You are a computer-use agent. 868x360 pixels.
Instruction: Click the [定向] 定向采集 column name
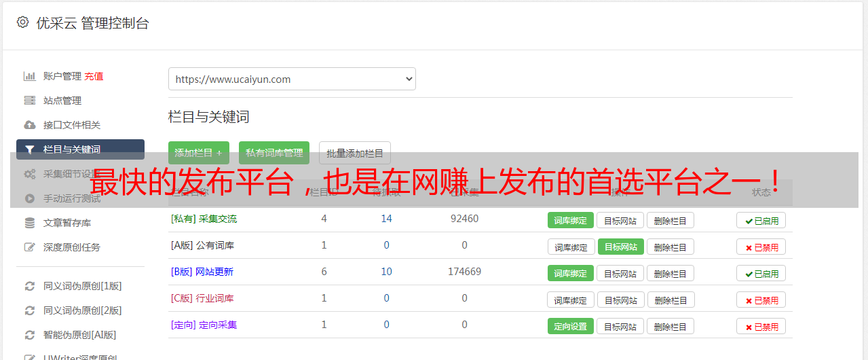[204, 325]
